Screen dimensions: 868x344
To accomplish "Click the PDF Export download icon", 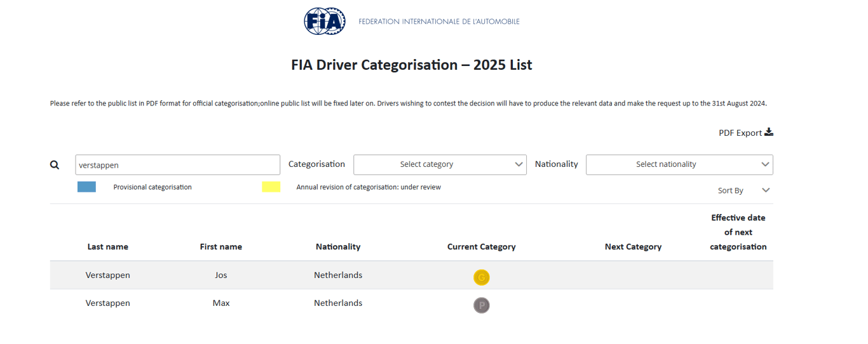I will [769, 132].
